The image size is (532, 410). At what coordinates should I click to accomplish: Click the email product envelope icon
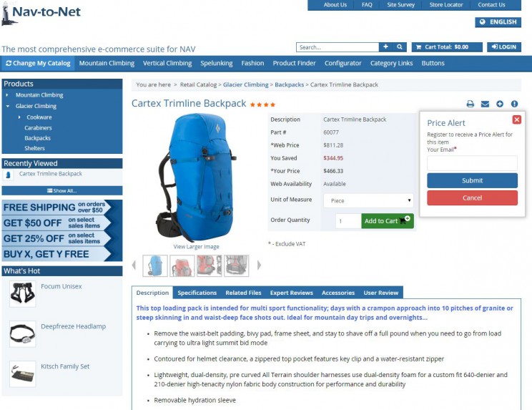485,104
